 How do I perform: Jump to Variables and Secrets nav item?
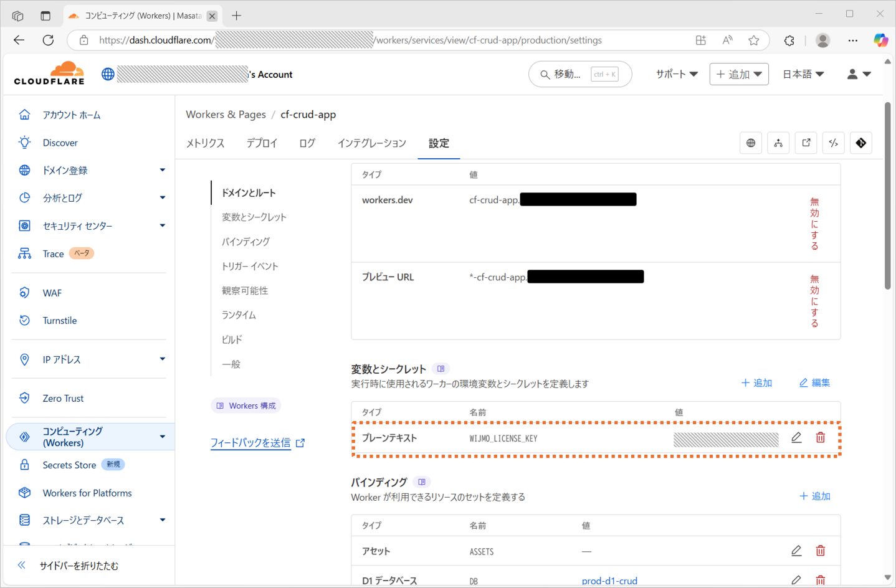254,217
